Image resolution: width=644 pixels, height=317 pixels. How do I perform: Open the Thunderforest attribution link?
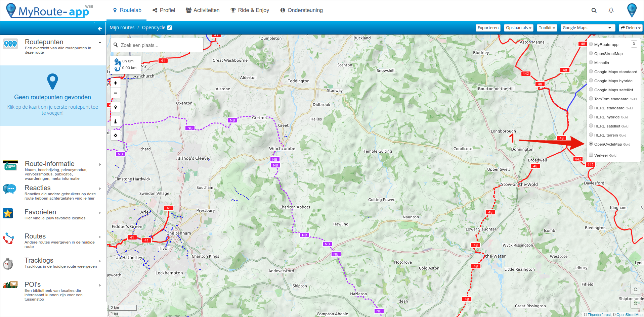(x=599, y=315)
